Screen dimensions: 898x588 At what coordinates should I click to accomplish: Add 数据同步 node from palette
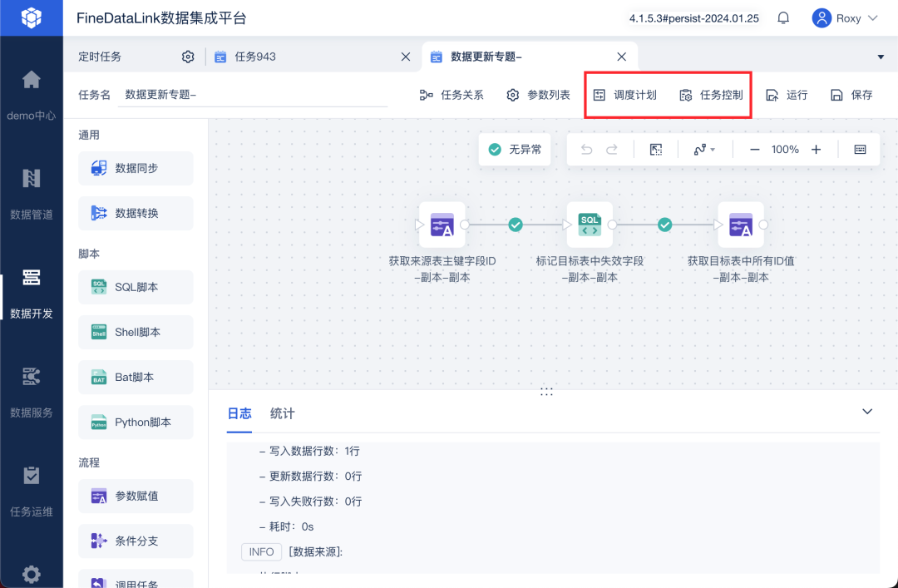click(136, 168)
